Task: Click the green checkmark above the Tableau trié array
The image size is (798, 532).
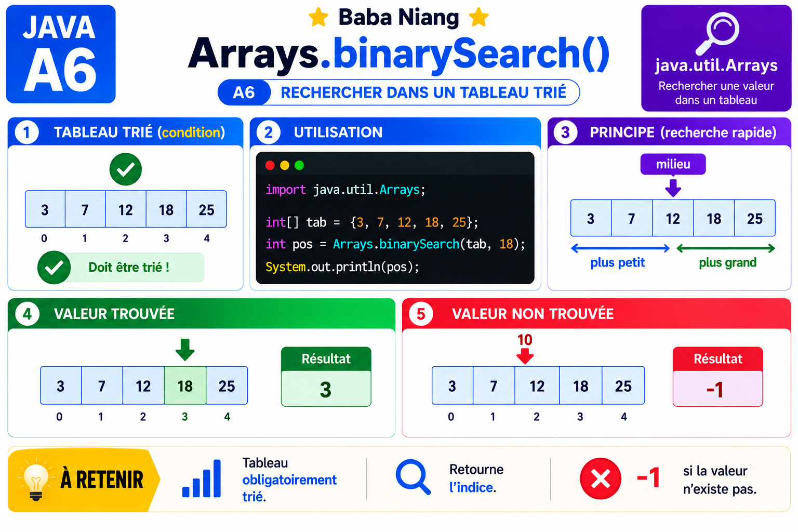Action: pyautogui.click(x=126, y=169)
